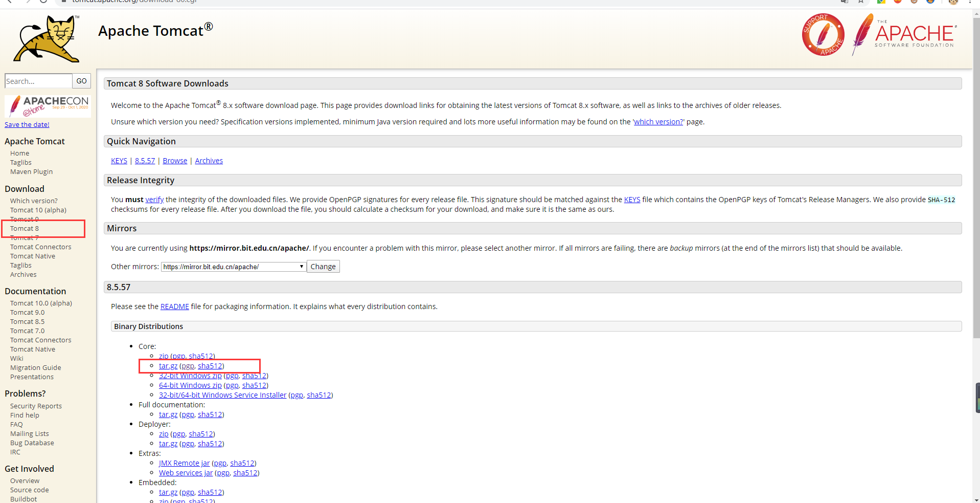The height and width of the screenshot is (503, 980).
Task: Download Full documentation tar.gz
Action: 168,414
